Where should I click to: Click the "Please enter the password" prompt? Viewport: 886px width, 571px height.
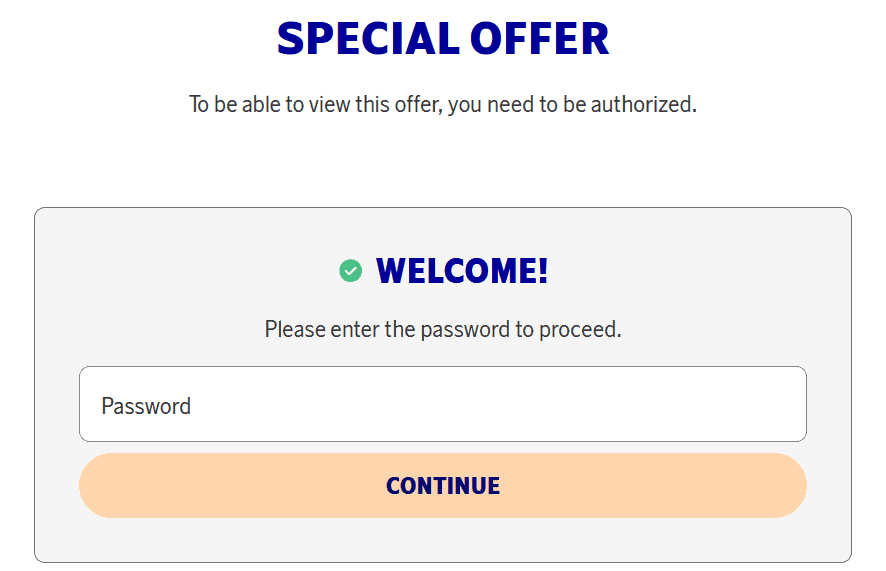442,329
